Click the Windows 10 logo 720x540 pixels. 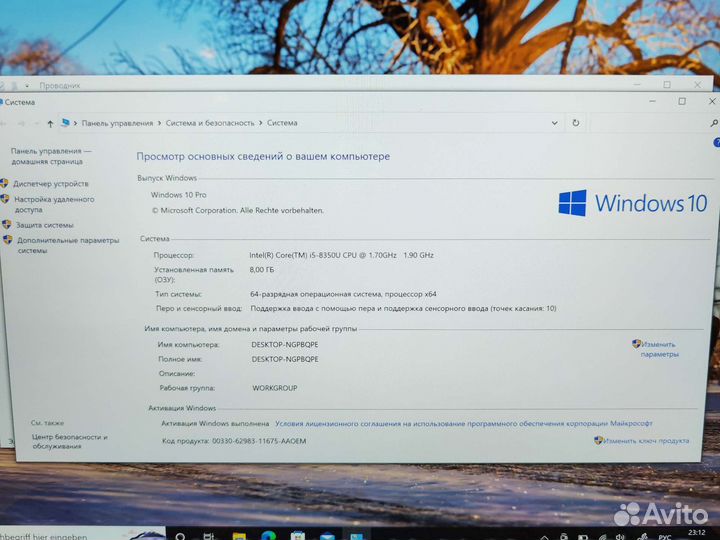click(633, 203)
